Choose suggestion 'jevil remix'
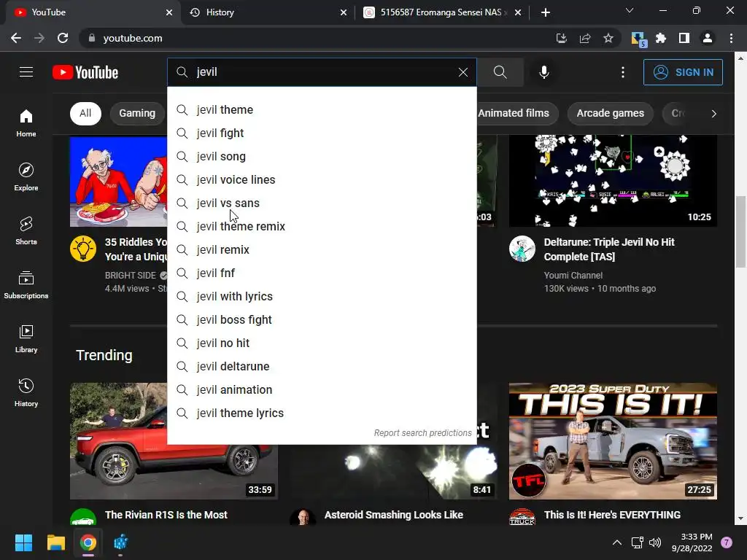The width and height of the screenshot is (747, 560). [322, 249]
